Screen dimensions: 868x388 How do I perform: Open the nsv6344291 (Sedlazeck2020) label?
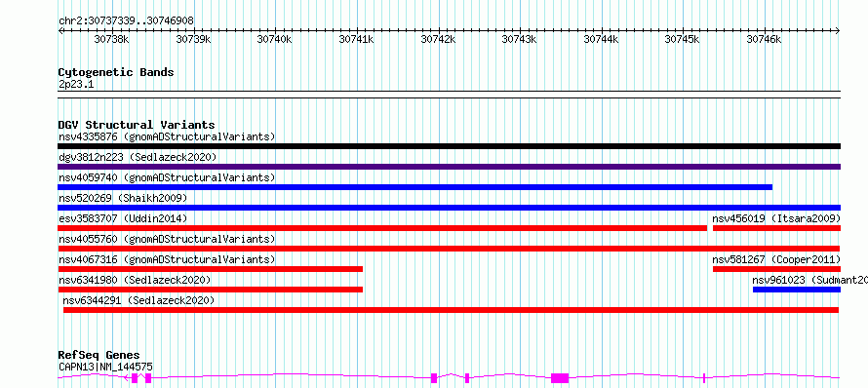[138, 300]
